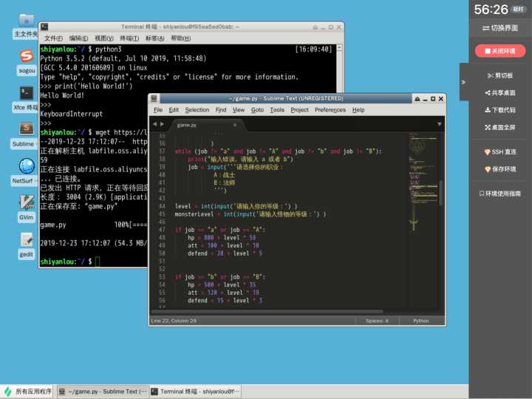Open the Edit menu in Sublime Text
The width and height of the screenshot is (532, 399).
[x=174, y=110]
